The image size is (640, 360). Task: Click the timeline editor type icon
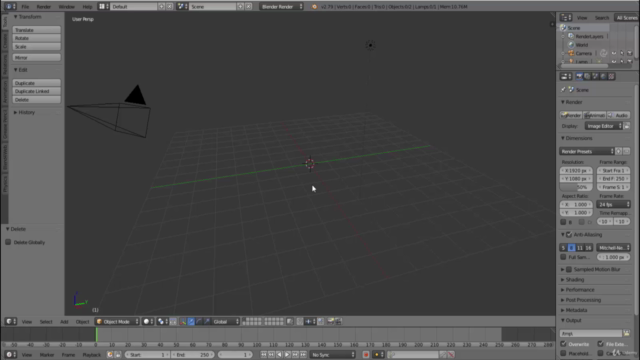[11, 355]
